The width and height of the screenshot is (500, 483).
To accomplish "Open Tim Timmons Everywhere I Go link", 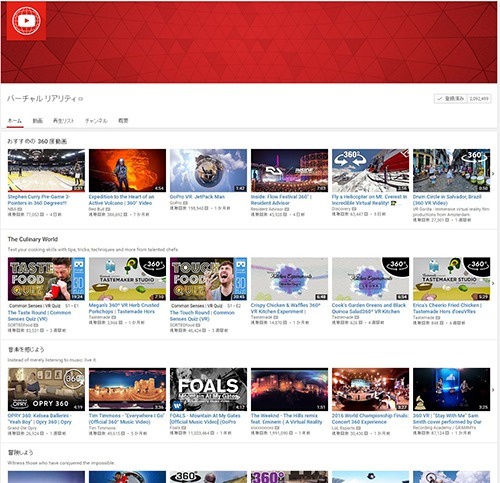I will (x=127, y=419).
